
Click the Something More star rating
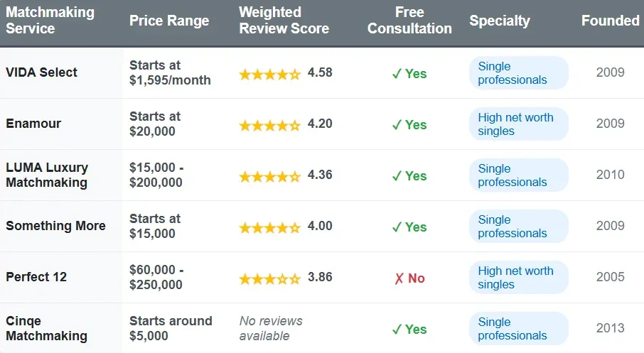coord(269,227)
